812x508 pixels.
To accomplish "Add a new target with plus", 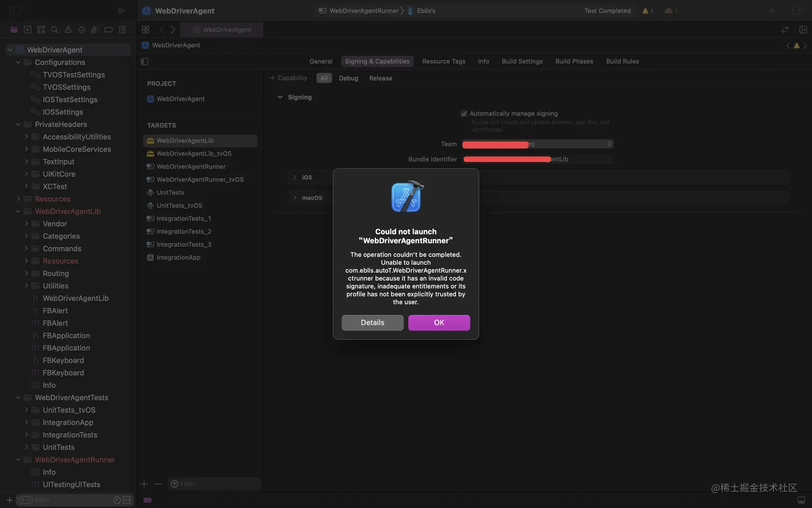I will (x=144, y=484).
